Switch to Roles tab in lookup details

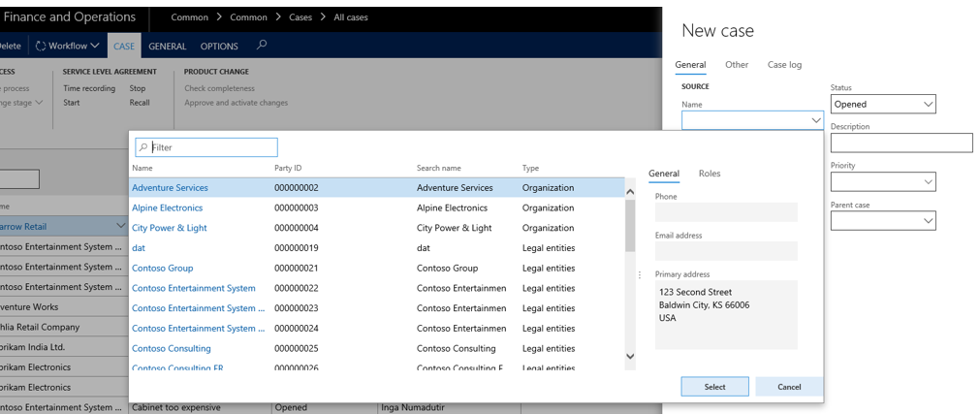pos(710,174)
